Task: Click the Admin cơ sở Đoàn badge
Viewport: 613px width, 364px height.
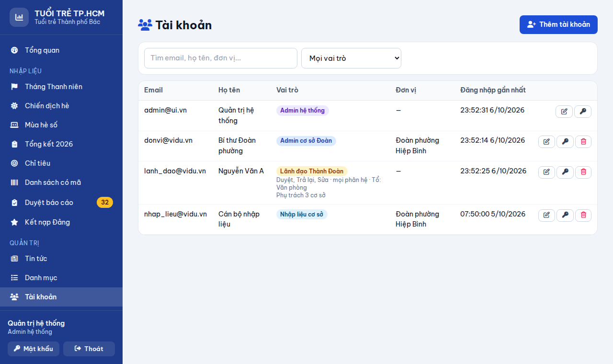Action: pyautogui.click(x=306, y=141)
